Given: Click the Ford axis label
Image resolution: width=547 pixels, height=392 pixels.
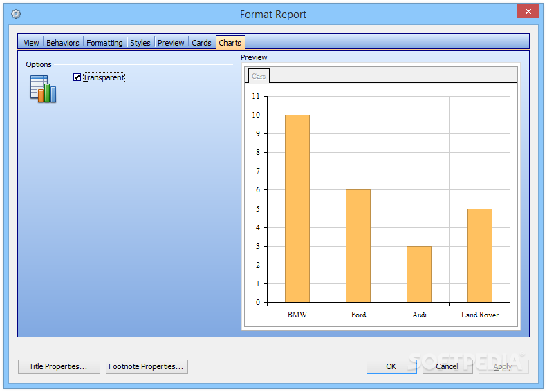Looking at the screenshot, I should point(358,315).
